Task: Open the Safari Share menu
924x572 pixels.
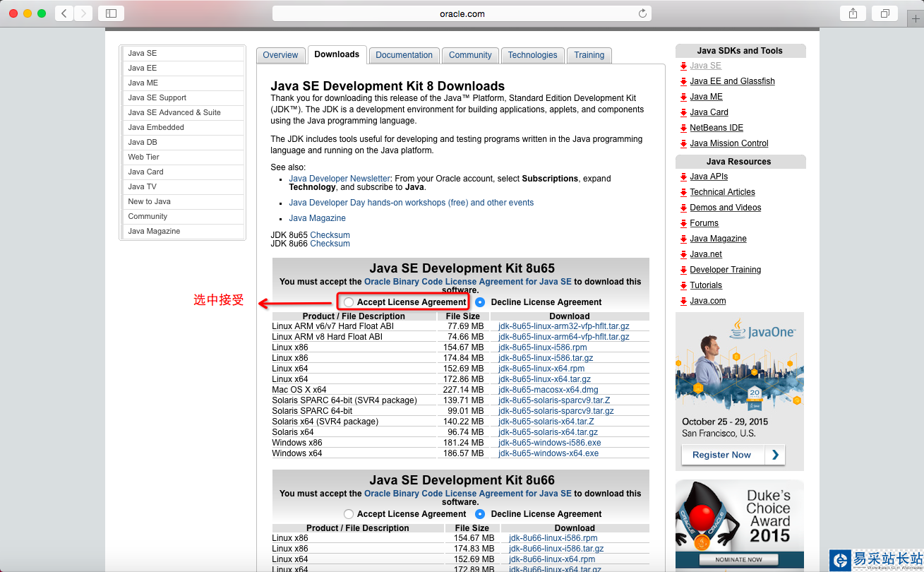Action: coord(853,13)
